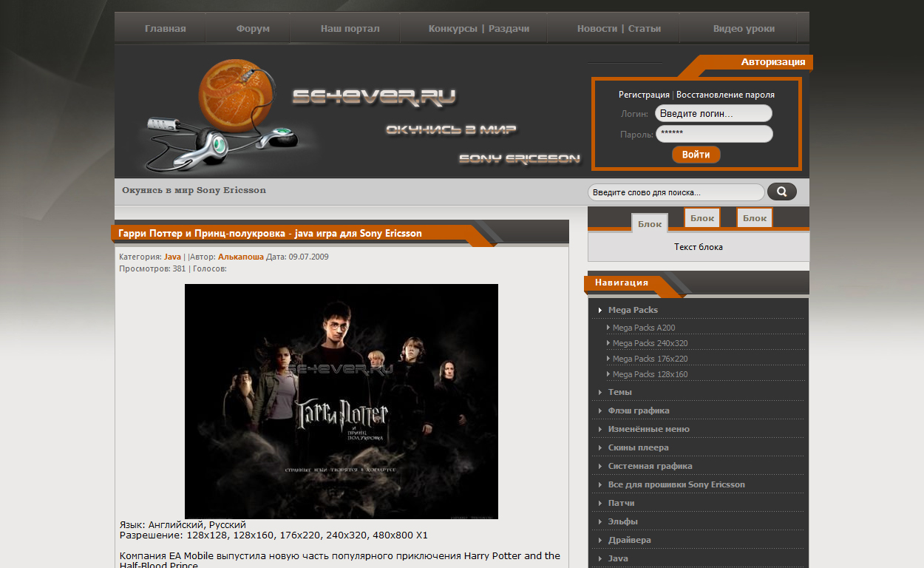Go to Видео уроки
The image size is (924, 568).
coord(744,29)
